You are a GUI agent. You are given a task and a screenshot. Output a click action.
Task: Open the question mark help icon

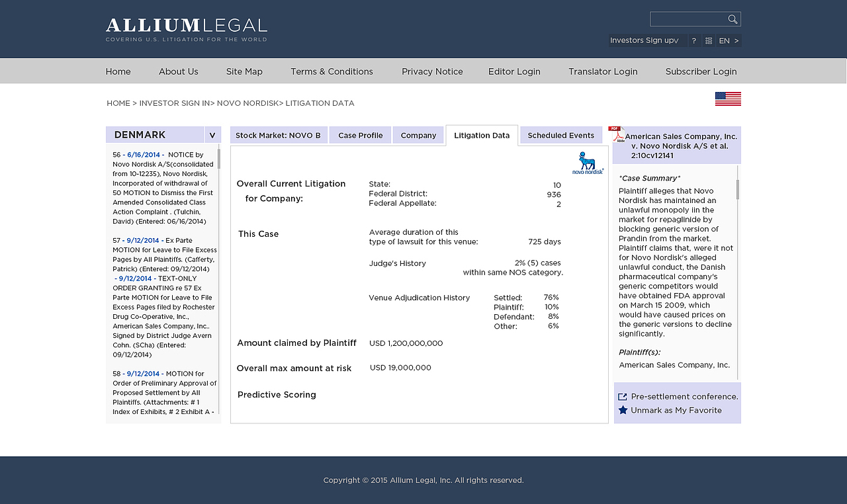point(694,40)
